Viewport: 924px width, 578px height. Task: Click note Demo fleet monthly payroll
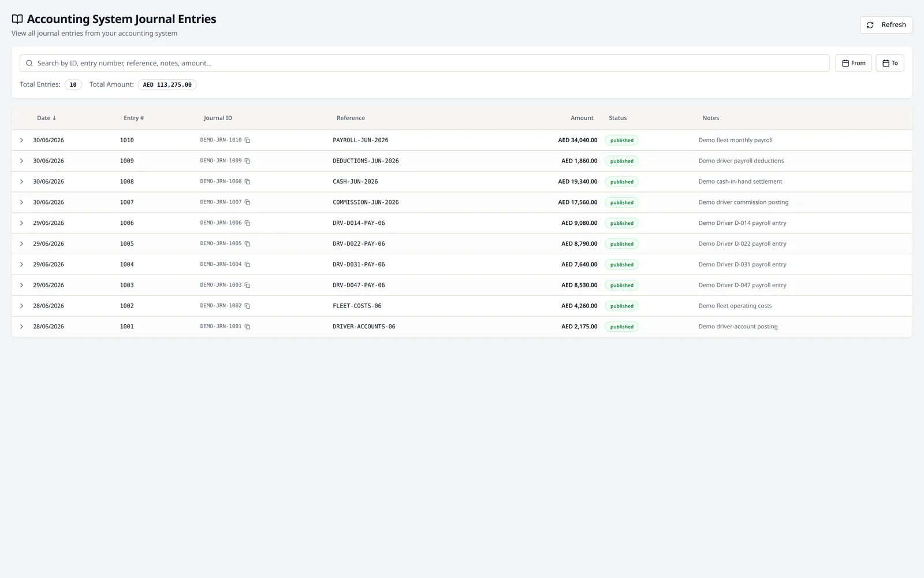click(735, 140)
